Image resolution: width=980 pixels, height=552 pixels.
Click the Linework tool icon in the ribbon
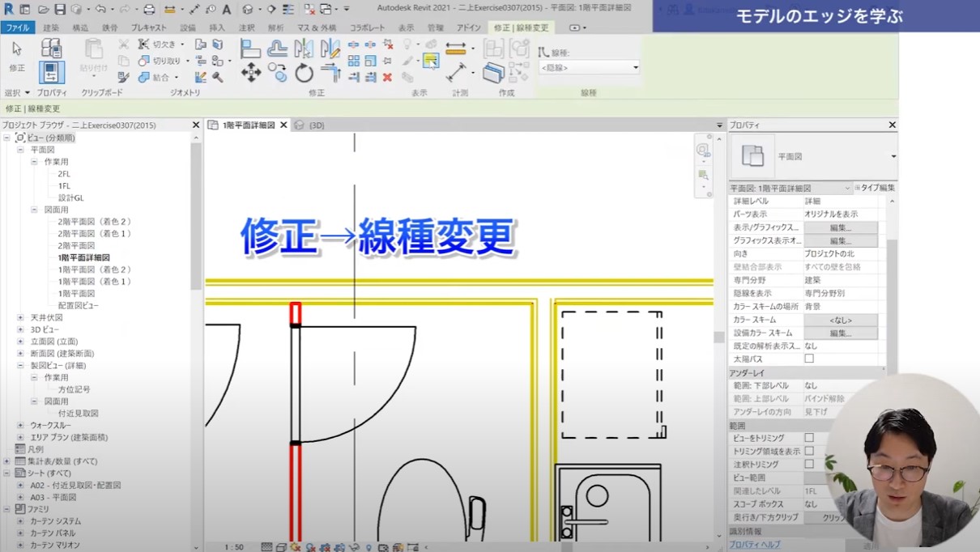click(431, 61)
